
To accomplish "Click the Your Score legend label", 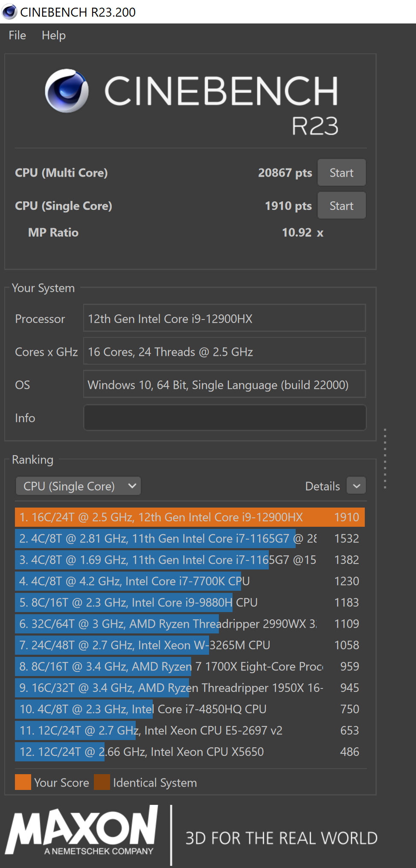I will coord(61,783).
